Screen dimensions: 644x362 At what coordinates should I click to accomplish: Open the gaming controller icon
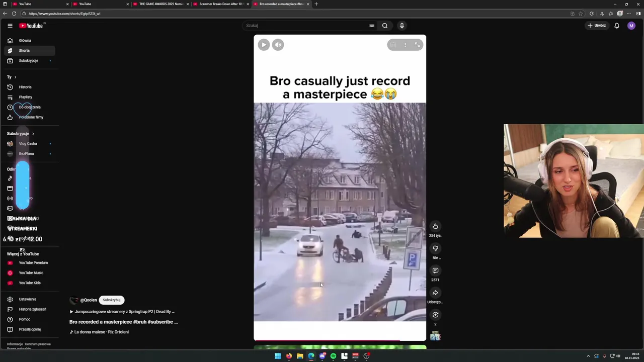(x=10, y=208)
